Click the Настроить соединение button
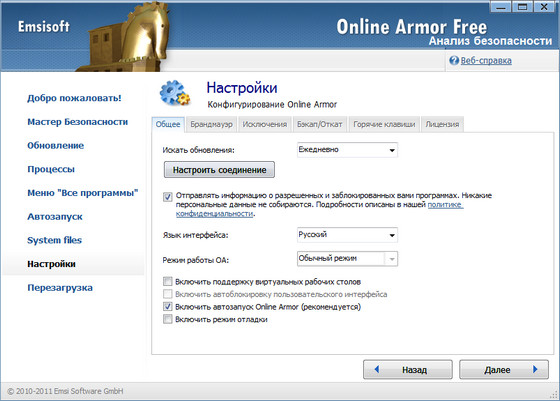 tap(219, 170)
